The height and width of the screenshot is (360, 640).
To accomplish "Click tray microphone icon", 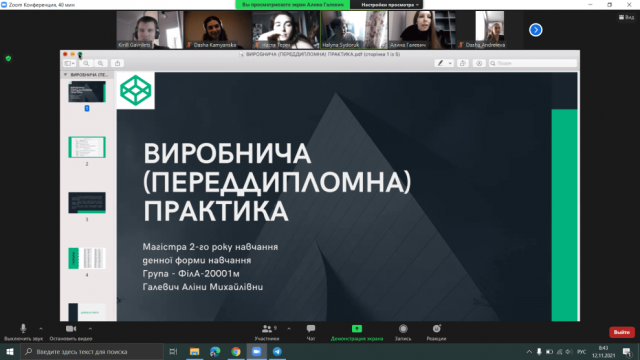I will (x=539, y=351).
